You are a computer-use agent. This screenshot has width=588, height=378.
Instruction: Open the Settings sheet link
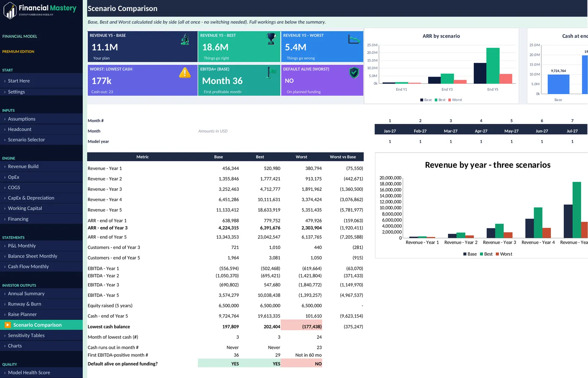tap(41, 92)
